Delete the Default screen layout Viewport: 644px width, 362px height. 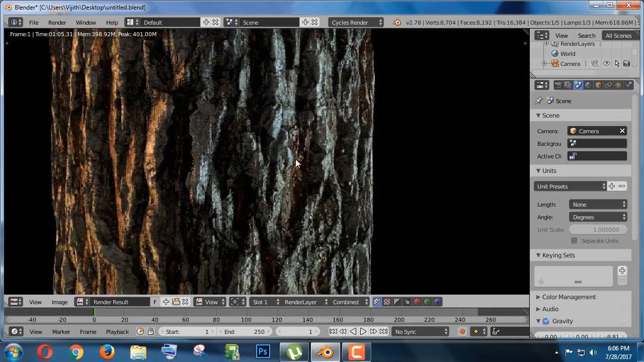pyautogui.click(x=215, y=22)
